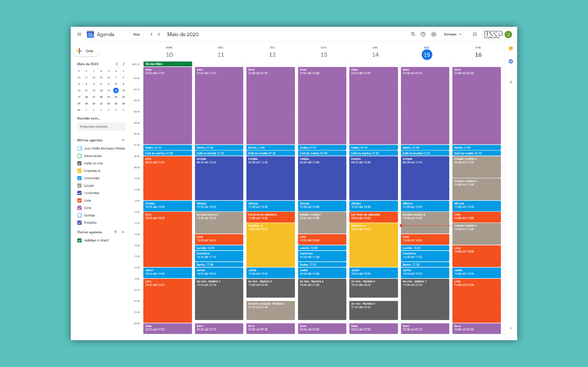The width and height of the screenshot is (588, 367).
Task: Open the main hamburger menu
Action: [x=79, y=34]
